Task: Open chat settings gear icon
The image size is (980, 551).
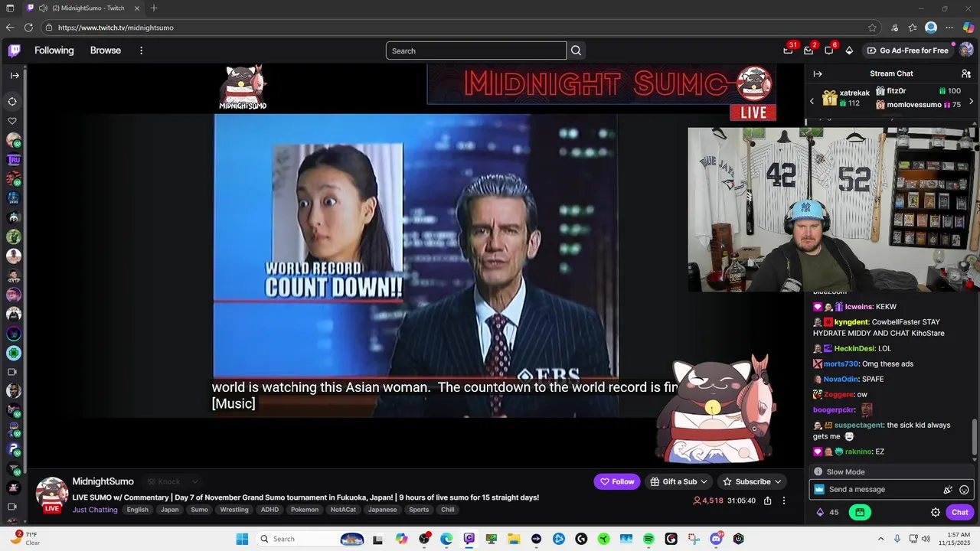Action: 936,512
